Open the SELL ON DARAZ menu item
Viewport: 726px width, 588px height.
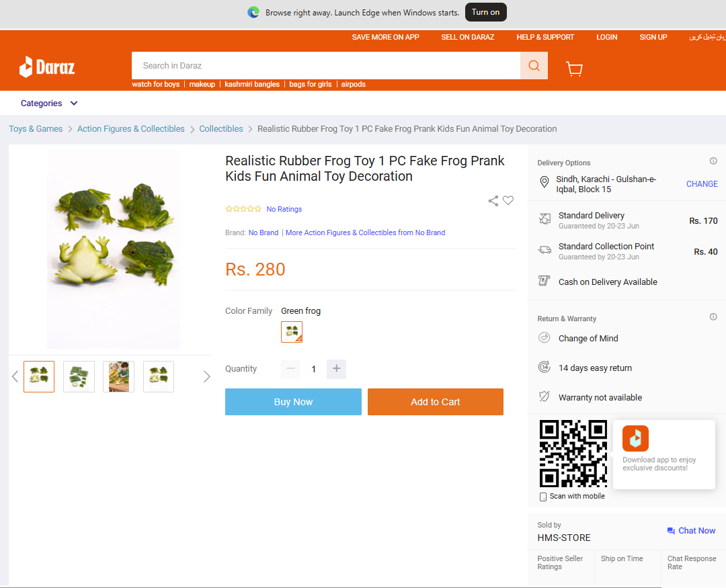[468, 37]
